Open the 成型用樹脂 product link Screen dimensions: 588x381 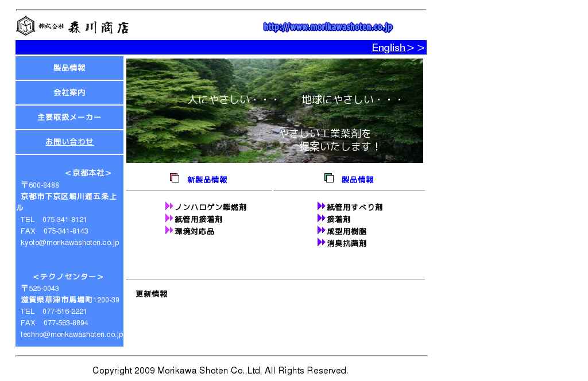346,231
